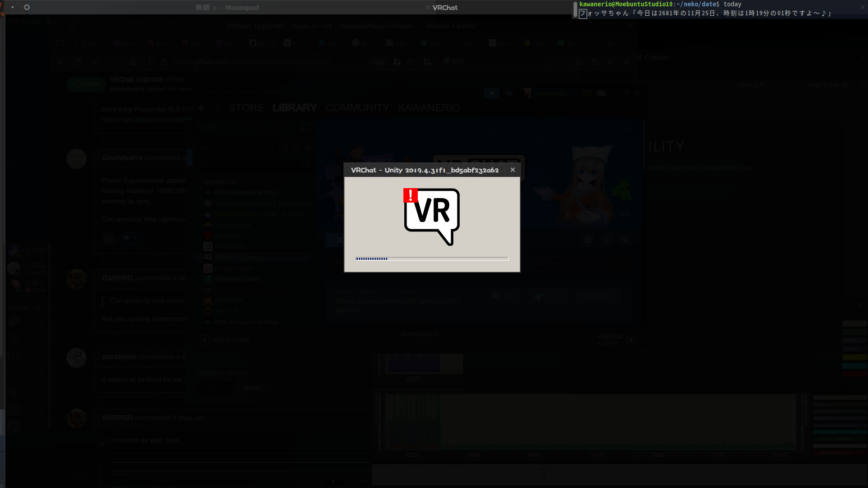
Task: Open Steam Big Picture mode
Action: [x=601, y=93]
